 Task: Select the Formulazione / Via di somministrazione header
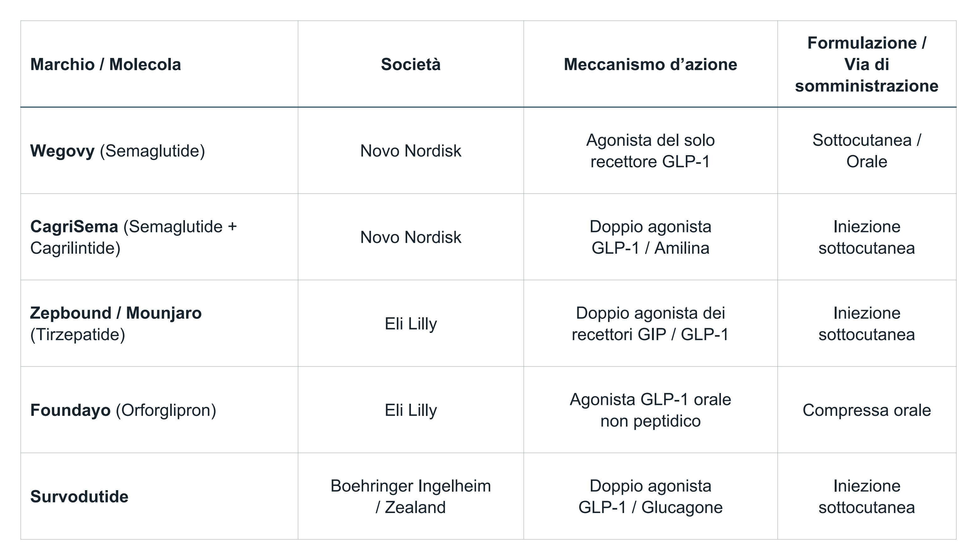click(867, 64)
